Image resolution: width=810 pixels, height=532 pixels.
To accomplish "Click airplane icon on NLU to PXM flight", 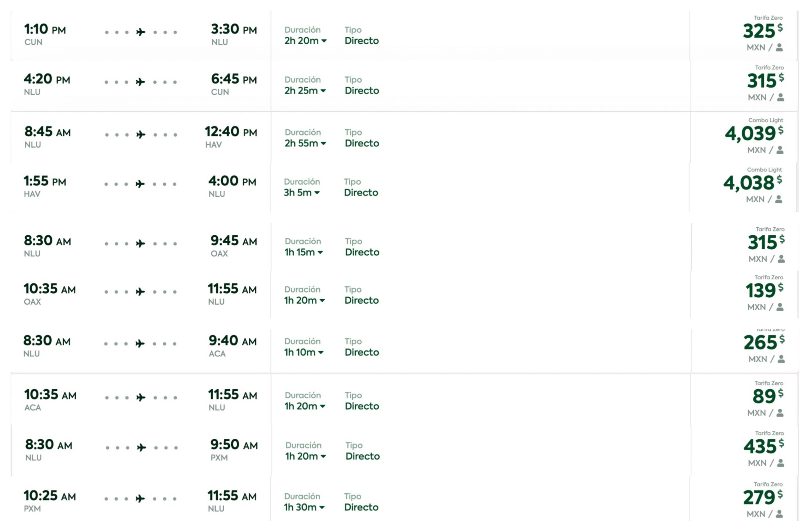I will coord(141,448).
